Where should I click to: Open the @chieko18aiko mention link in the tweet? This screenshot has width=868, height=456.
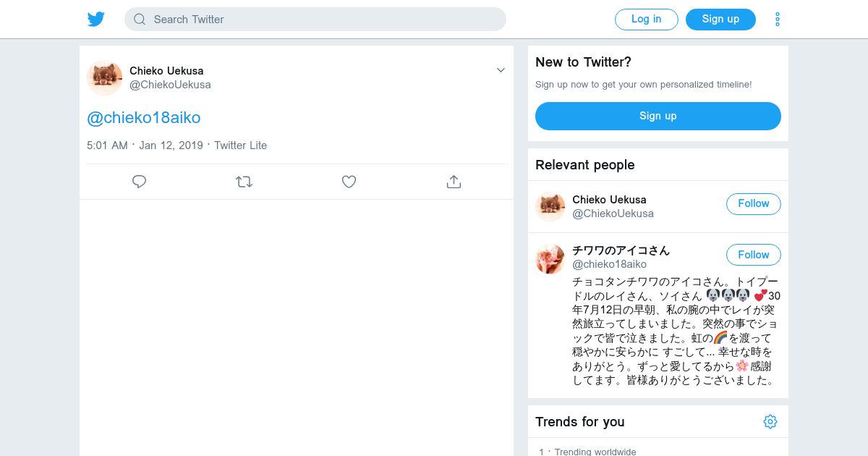coord(143,117)
